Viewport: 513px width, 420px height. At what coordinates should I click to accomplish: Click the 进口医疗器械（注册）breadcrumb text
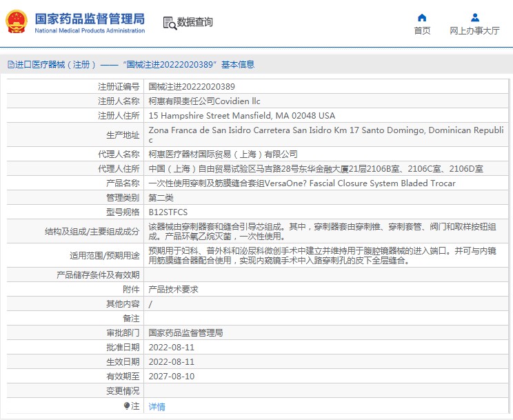[x=52, y=65]
